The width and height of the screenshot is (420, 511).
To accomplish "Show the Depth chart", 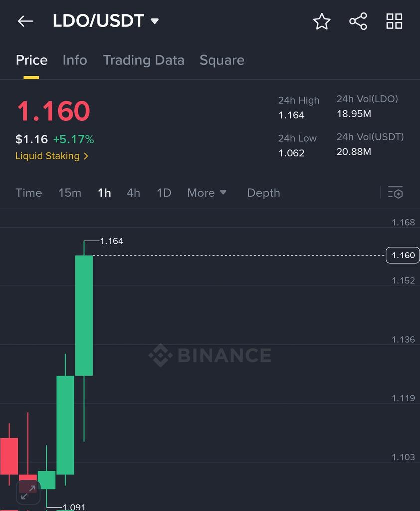I will pos(263,193).
